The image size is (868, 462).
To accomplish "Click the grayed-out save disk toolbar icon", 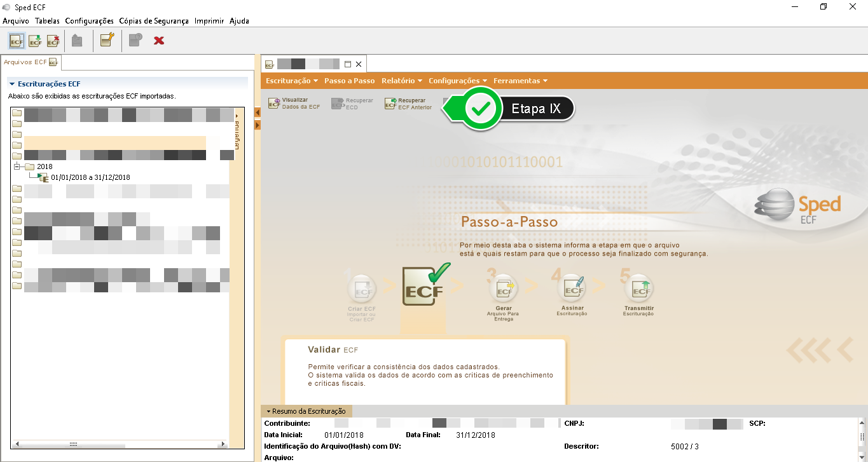I will pyautogui.click(x=77, y=41).
